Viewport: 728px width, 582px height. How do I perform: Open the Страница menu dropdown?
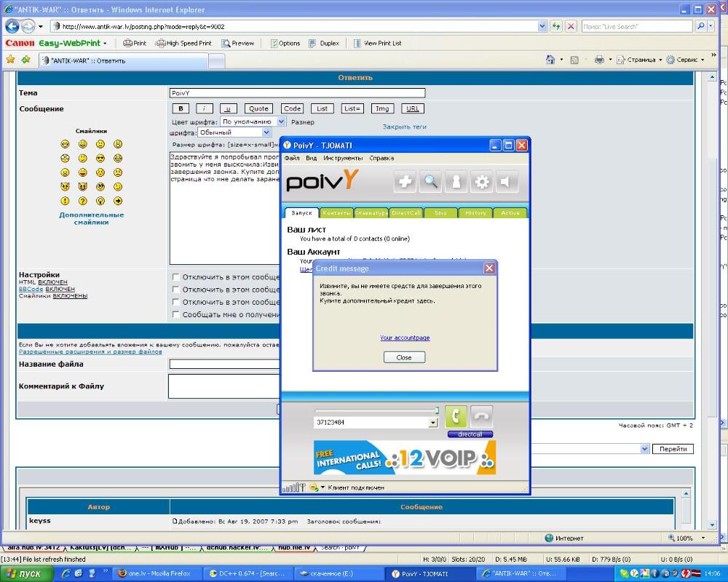tap(639, 60)
